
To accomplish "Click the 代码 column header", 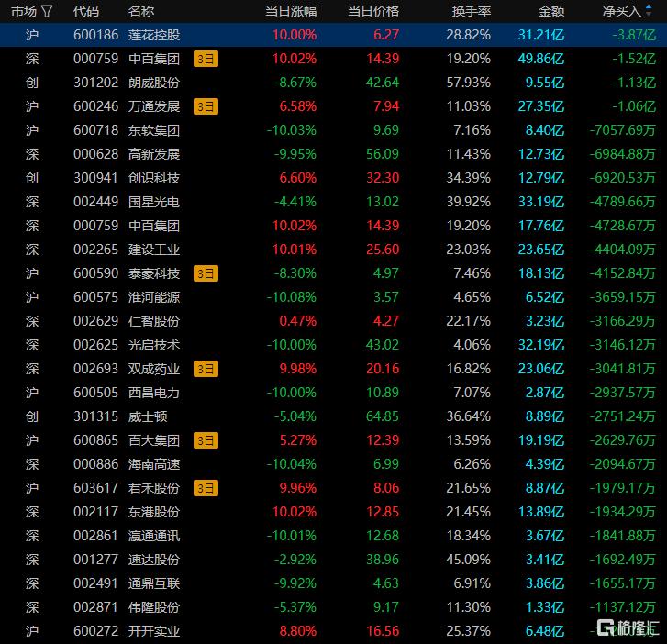I will tap(86, 11).
